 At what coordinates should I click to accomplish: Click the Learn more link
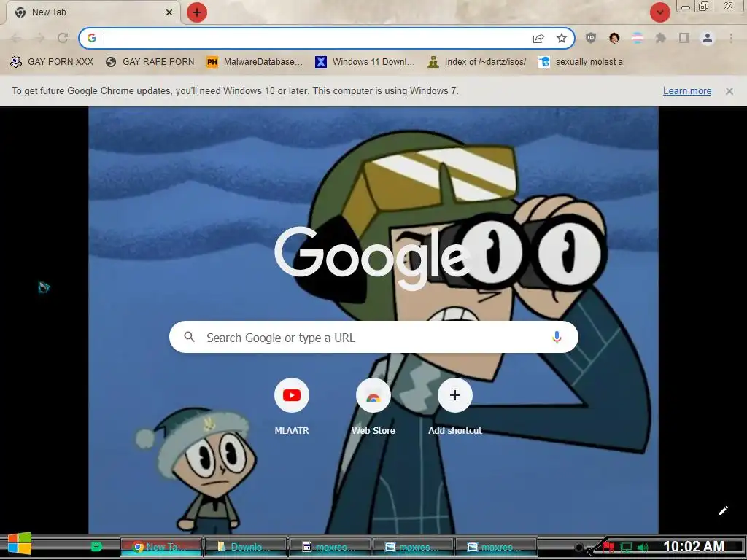[687, 91]
